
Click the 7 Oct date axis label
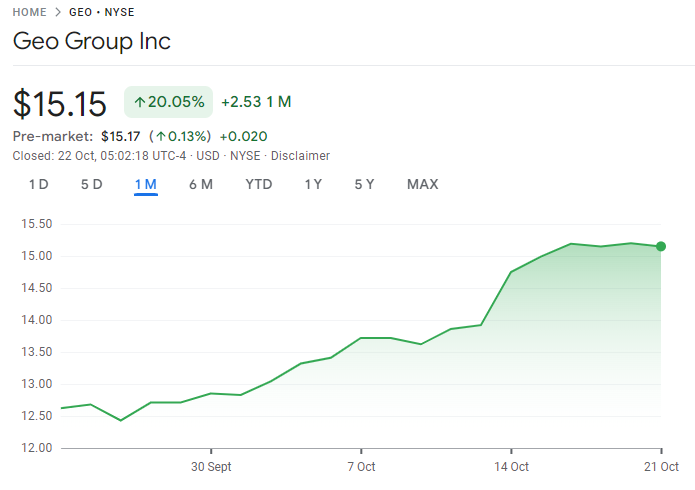click(x=361, y=467)
